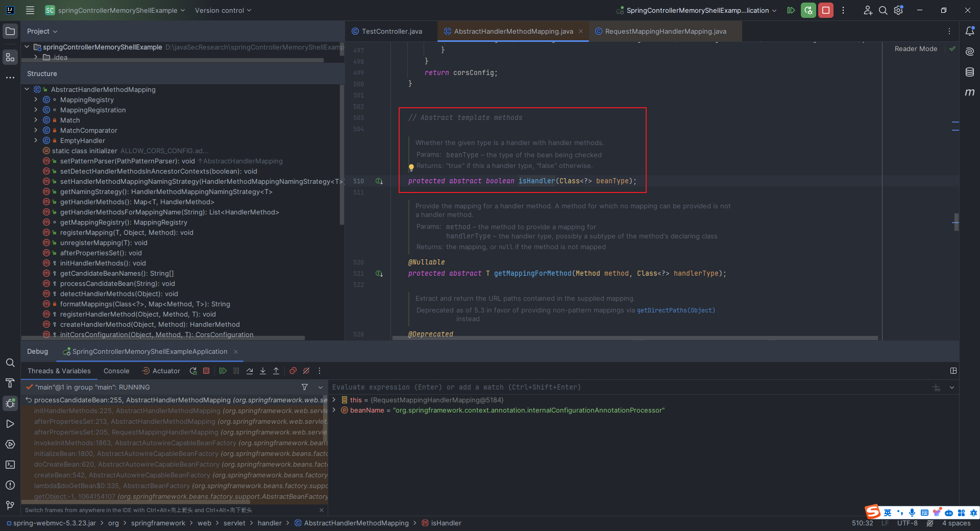980x531 pixels.
Task: Toggle the Find tool window sidebar icon
Action: pos(10,363)
